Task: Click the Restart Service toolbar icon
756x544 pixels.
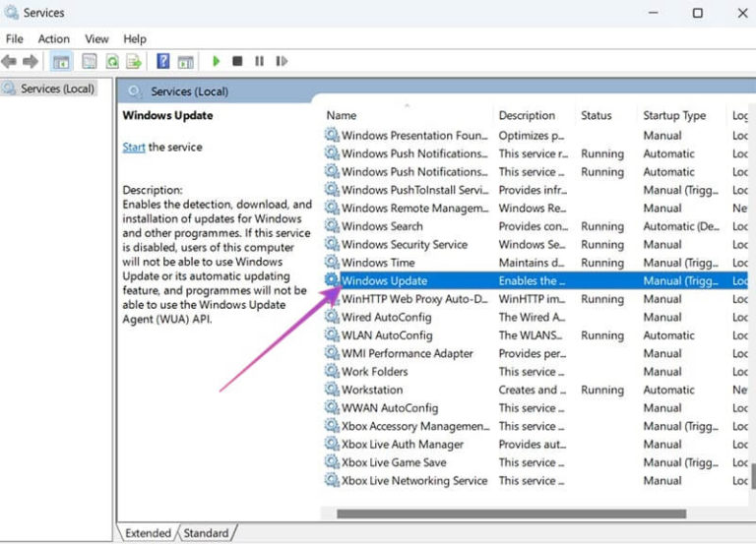Action: [x=282, y=61]
